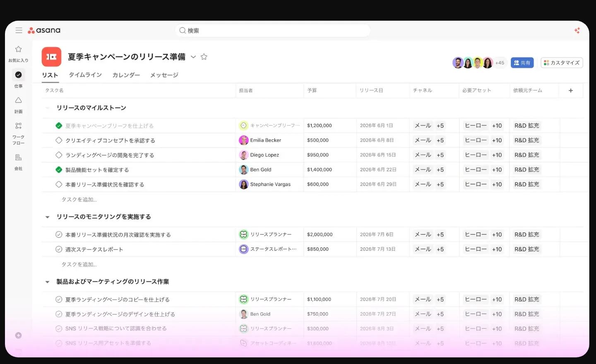
Task: Click カスタマイズ button
Action: pos(562,63)
